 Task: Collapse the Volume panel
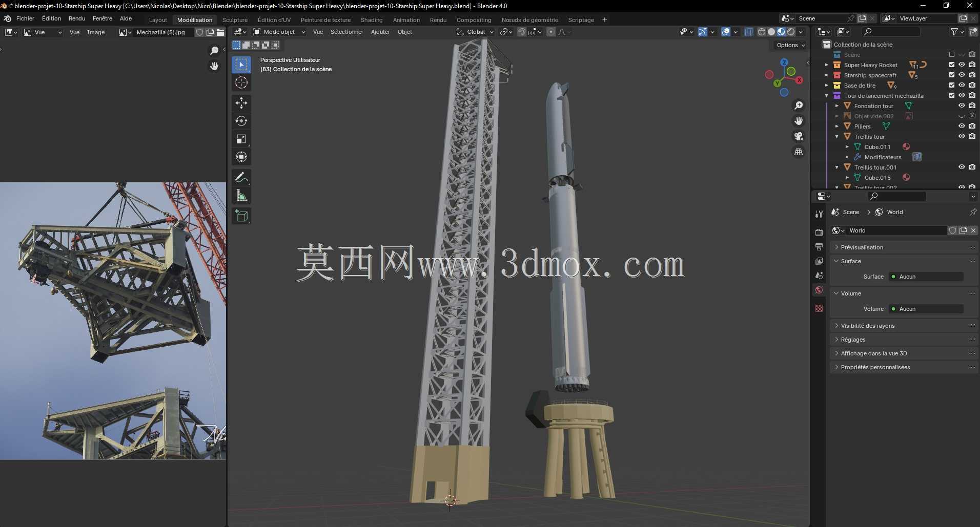[x=904, y=293]
